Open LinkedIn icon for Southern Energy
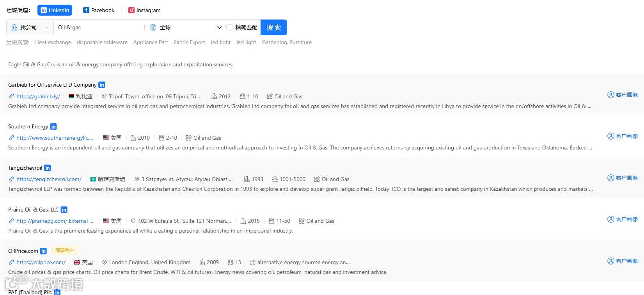644x295 pixels. 53,126
